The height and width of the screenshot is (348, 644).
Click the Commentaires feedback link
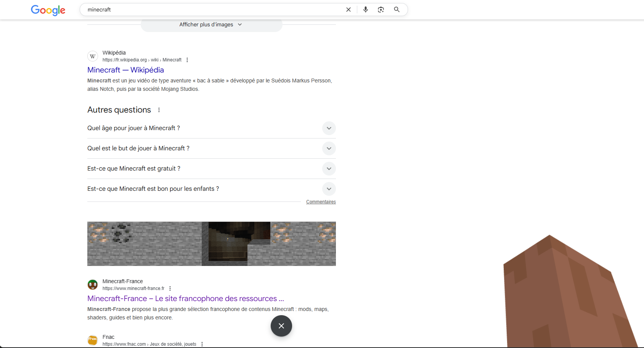tap(321, 202)
